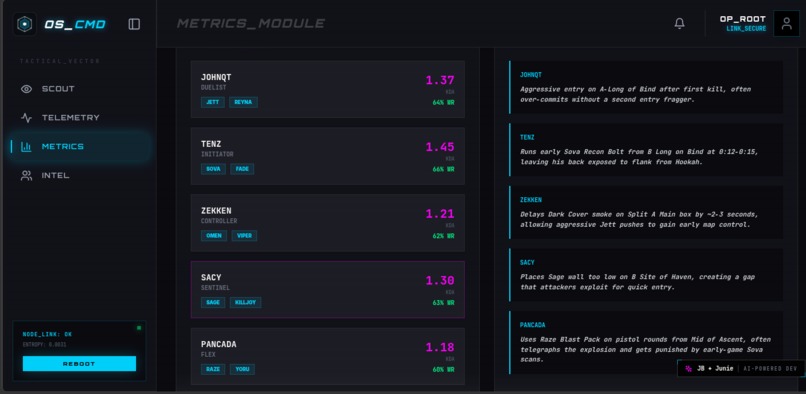This screenshot has width=806, height=394.
Task: Click the SENTINEL role label
Action: point(215,288)
